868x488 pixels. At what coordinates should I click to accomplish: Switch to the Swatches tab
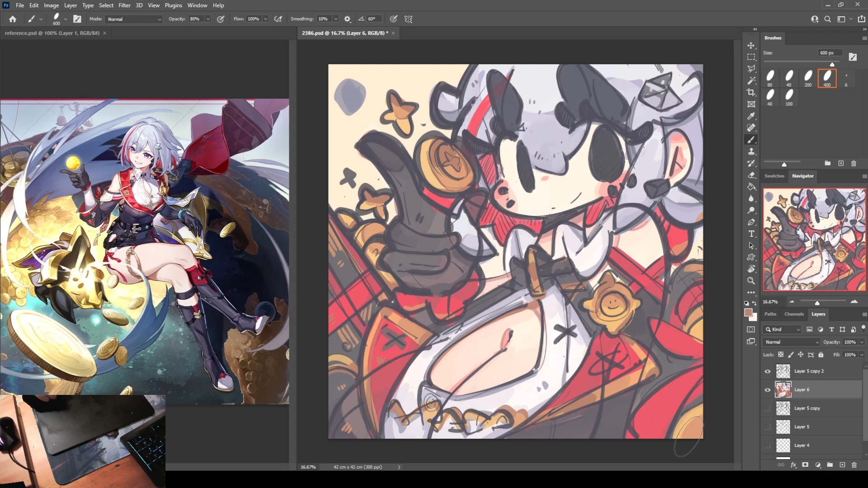(774, 176)
